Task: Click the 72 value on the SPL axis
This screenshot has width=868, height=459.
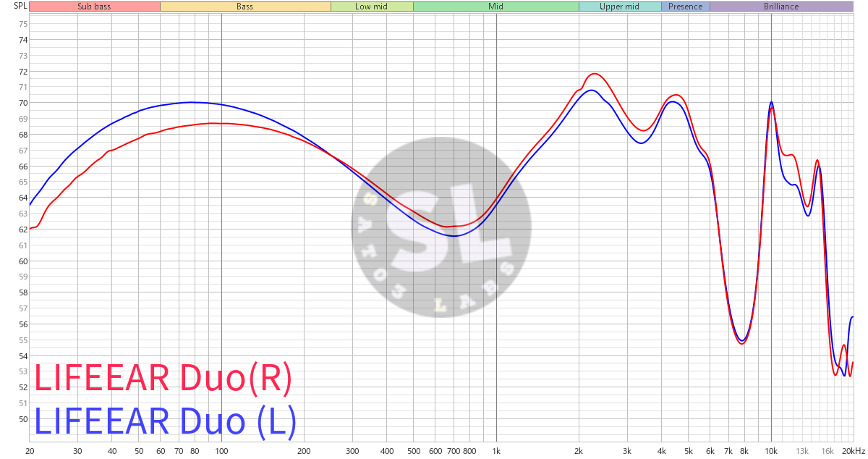Action: coord(22,72)
